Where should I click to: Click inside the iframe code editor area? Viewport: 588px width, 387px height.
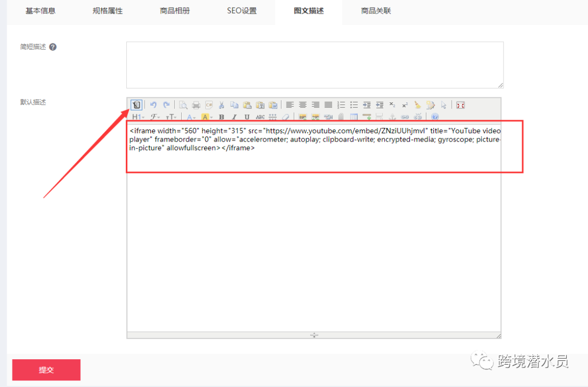pyautogui.click(x=314, y=228)
